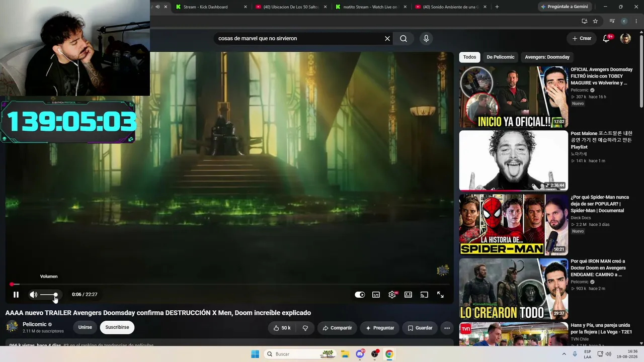
Task: Bookmark this page with the star icon
Action: [595, 21]
